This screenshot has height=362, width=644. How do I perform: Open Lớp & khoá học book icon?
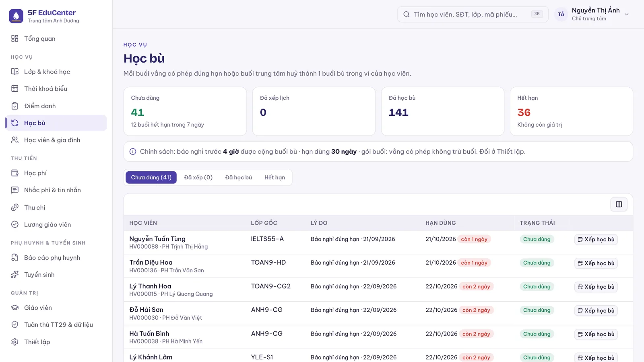(x=15, y=72)
